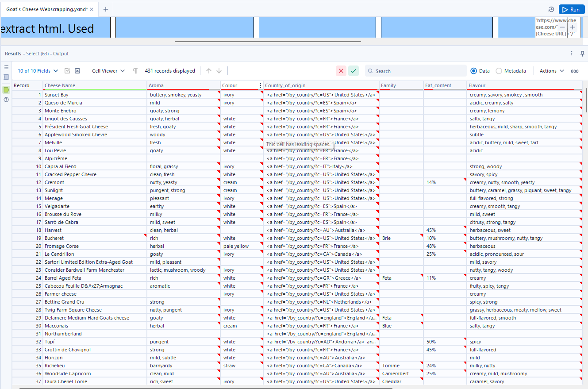Select the 'Sunset Bay' cheese name cell
Image resolution: width=588 pixels, height=389 pixels.
pos(95,95)
